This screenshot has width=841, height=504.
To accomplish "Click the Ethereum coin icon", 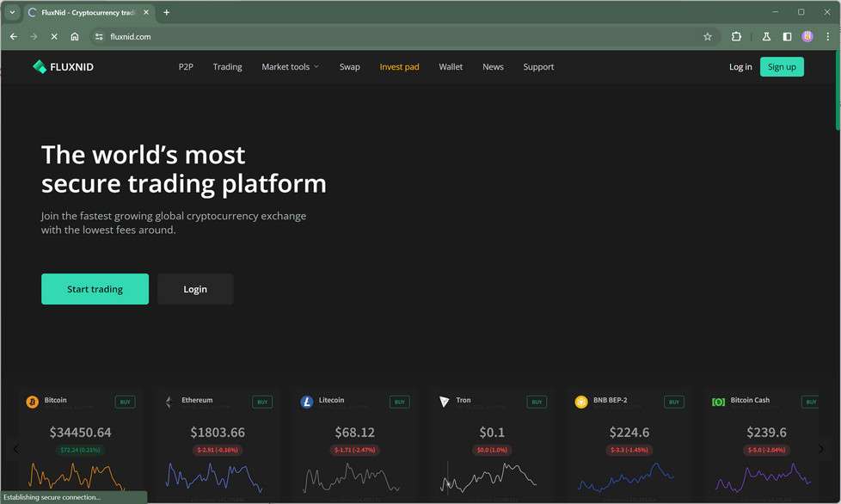I will coord(169,402).
